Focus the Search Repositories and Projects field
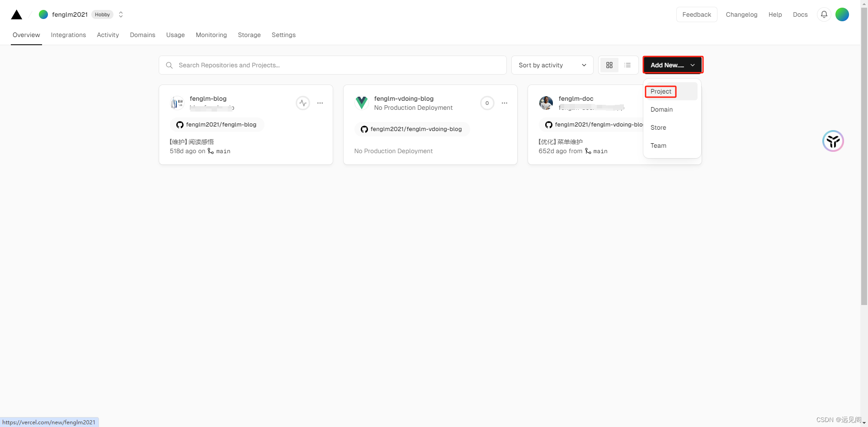The image size is (868, 427). click(332, 65)
